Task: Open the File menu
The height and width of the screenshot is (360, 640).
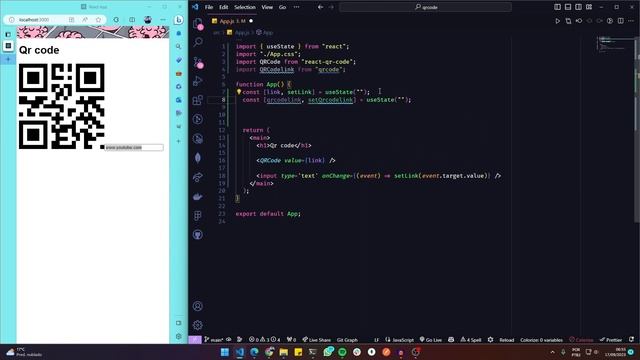Action: point(209,7)
